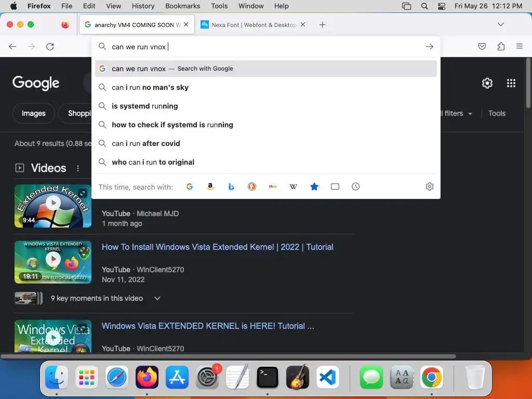
Task: Open the Pocket save icon
Action: [482, 46]
